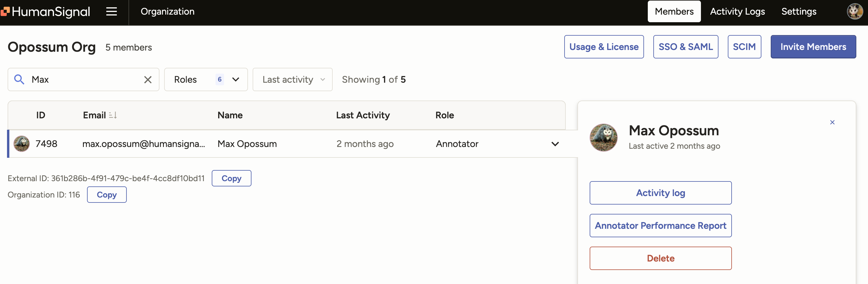Open the Usage & License page
868x284 pixels.
click(x=604, y=46)
